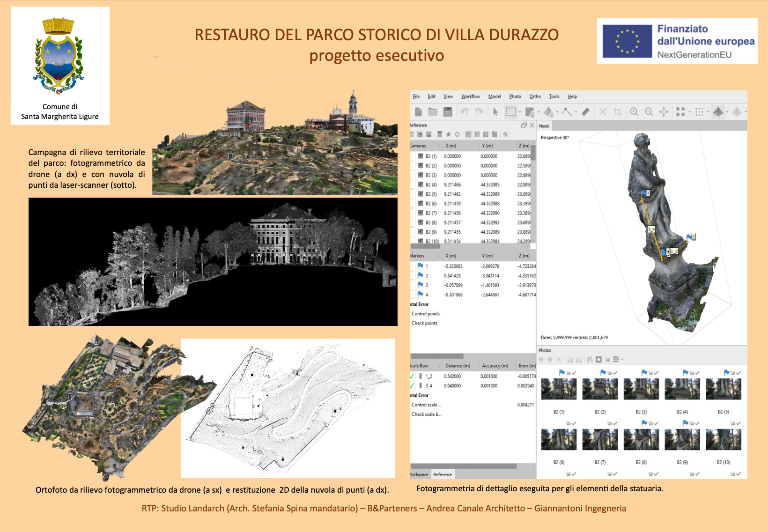Toggle checkbox for camera B2 (1) row
Viewport: 768px width, 532px height.
413,156
